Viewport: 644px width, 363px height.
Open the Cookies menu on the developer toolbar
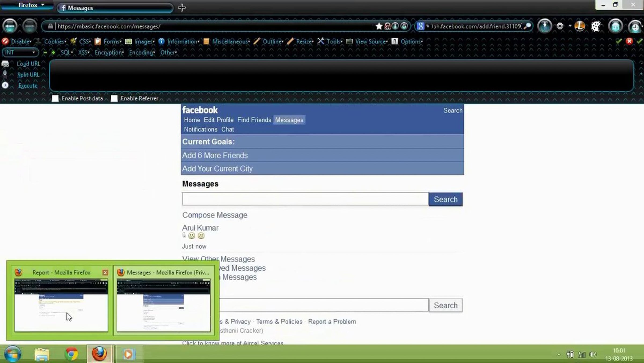tap(55, 41)
